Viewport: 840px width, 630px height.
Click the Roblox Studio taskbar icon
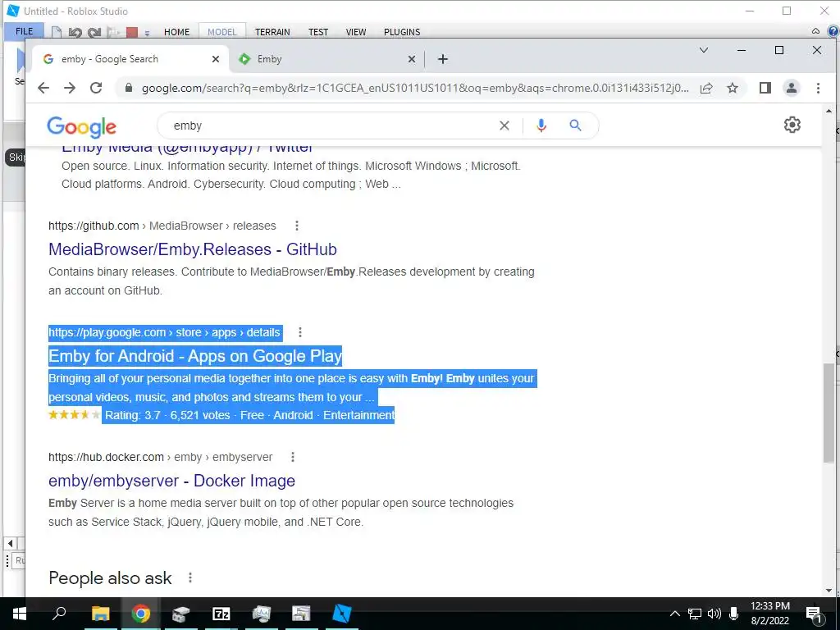coord(342,614)
